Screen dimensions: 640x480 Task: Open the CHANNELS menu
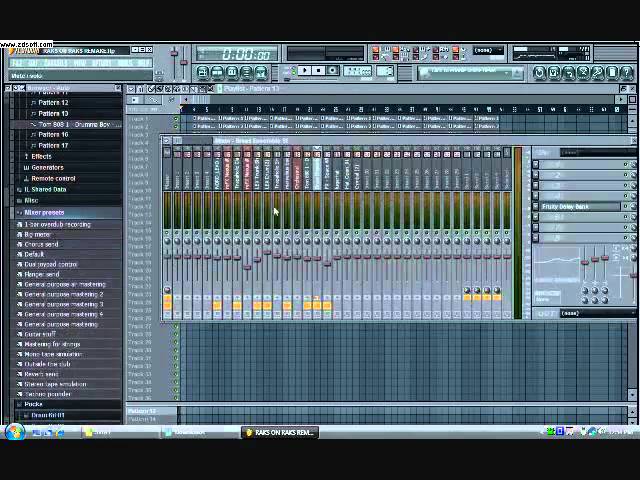point(56,63)
